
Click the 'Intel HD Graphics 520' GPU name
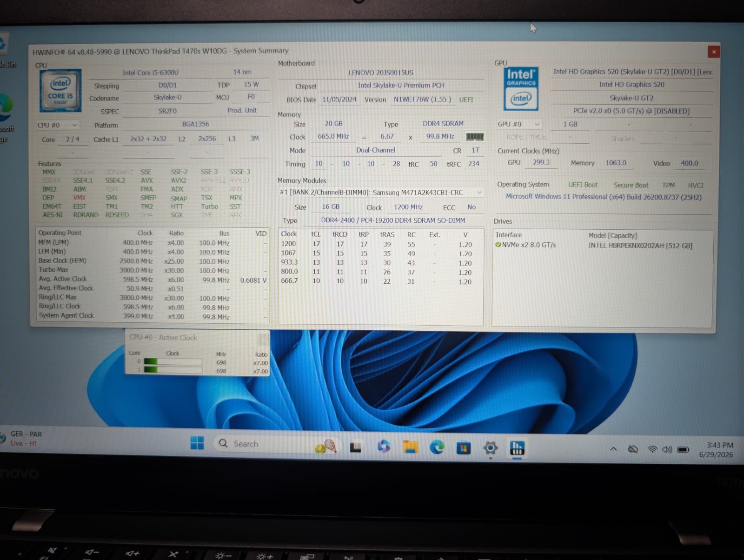631,85
